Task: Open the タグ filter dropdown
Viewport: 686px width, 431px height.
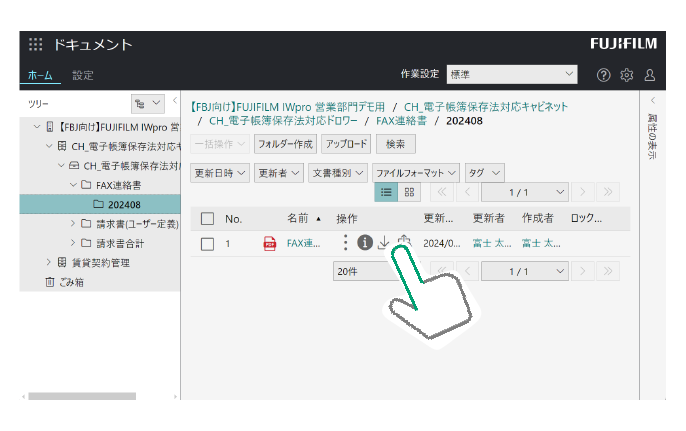Action: tap(485, 173)
